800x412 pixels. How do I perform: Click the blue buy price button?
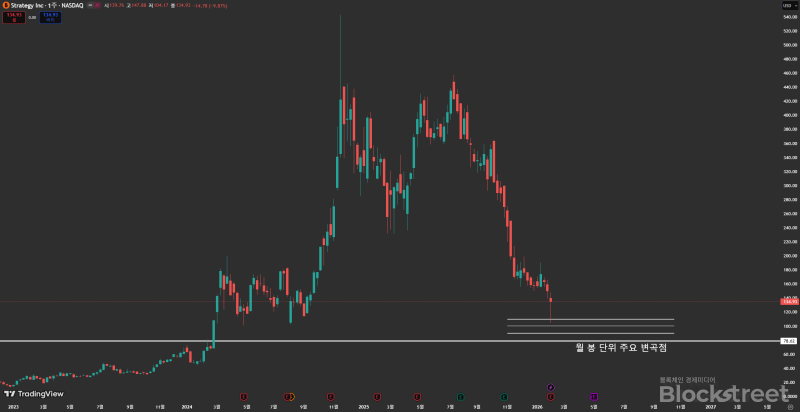coord(46,17)
